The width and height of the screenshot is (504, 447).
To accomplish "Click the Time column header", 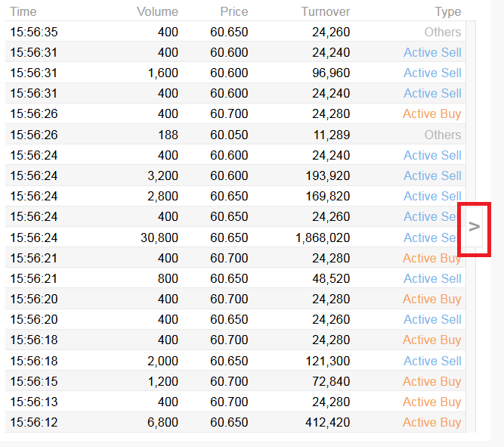I will point(23,12).
